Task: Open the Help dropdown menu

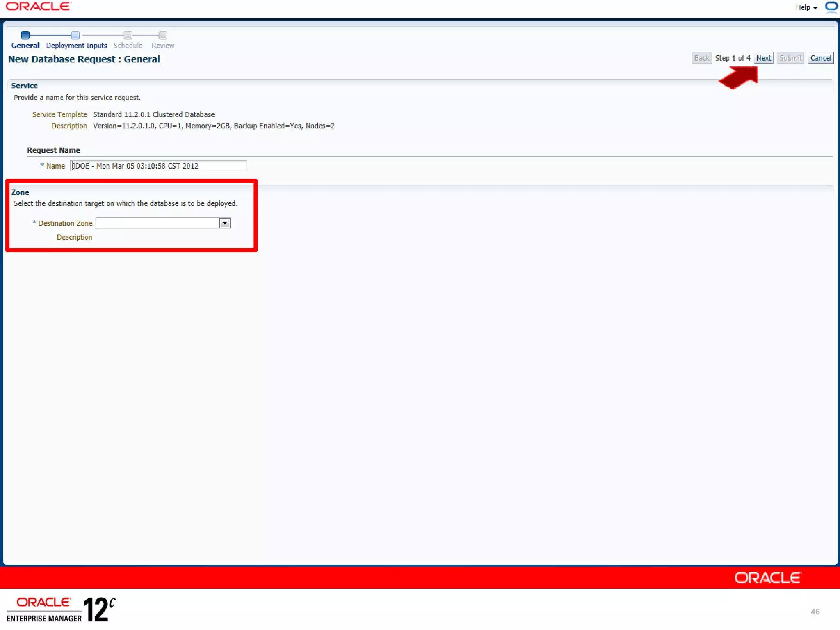Action: pos(806,7)
